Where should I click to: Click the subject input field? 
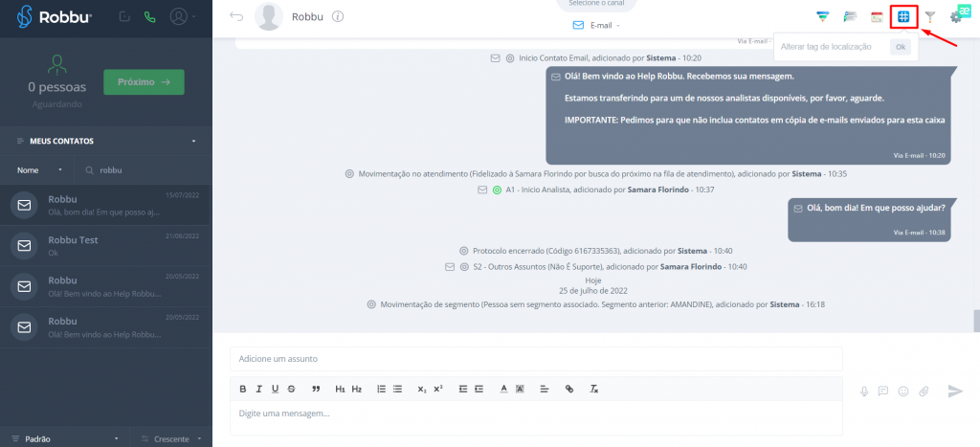coord(536,359)
